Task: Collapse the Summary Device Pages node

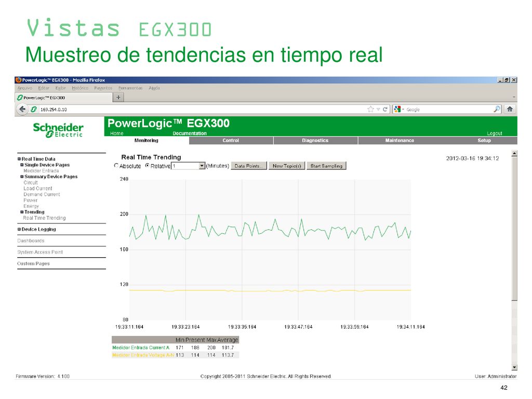Action: coord(22,177)
